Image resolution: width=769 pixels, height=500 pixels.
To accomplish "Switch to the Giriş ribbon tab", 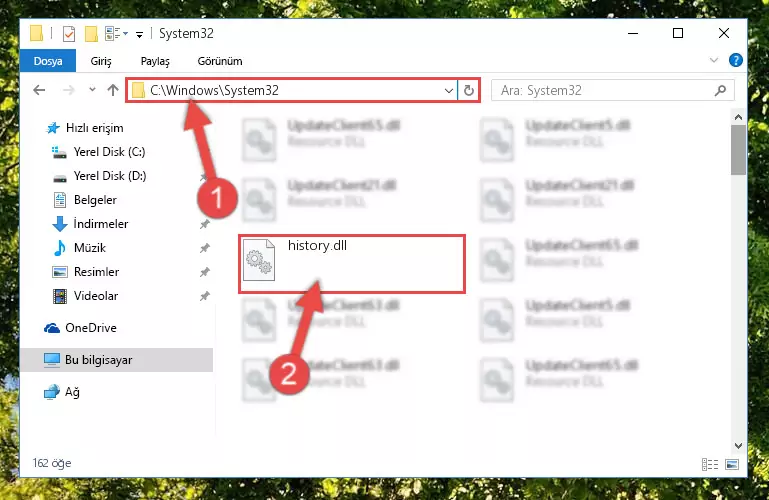I will click(101, 61).
